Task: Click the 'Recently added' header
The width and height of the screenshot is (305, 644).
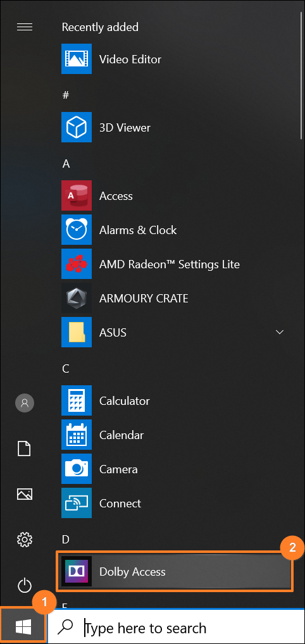Action: click(100, 27)
